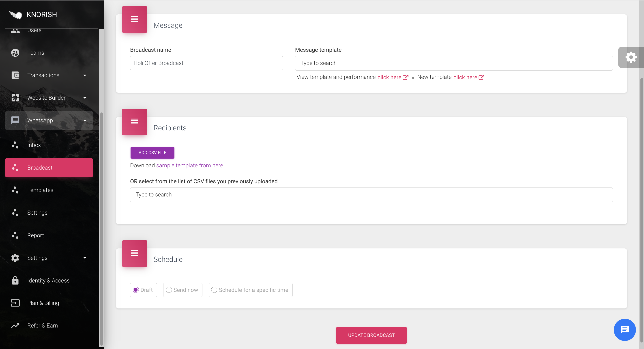644x349 pixels.
Task: Click the Plan & Billing icon
Action: pyautogui.click(x=15, y=303)
